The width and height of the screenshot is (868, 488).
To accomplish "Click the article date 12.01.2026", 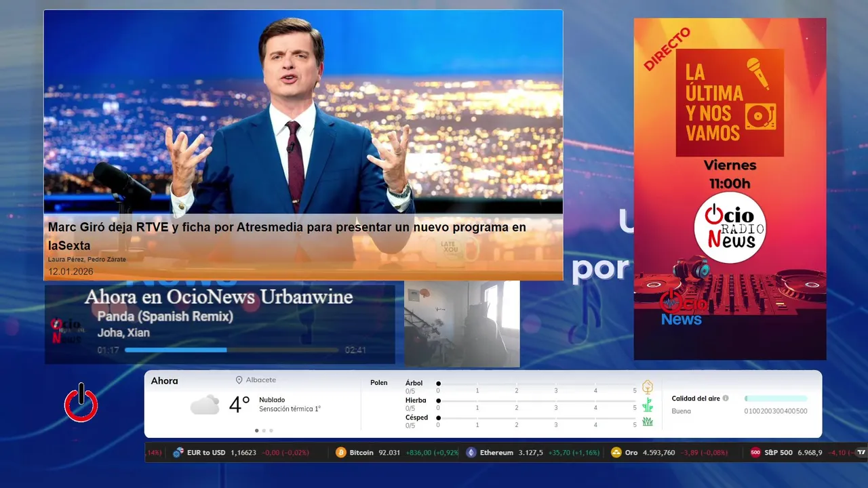I will (x=71, y=271).
